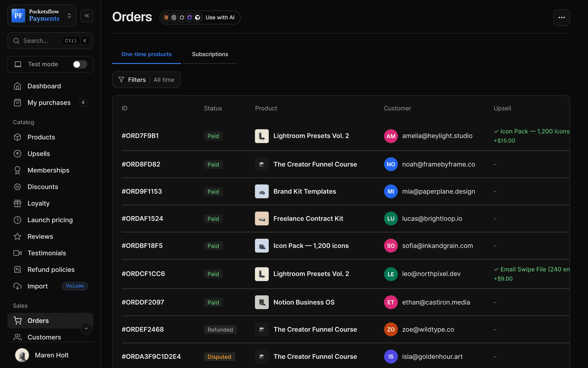Toggle Test mode switch
This screenshot has width=588, height=368.
pyautogui.click(x=80, y=64)
